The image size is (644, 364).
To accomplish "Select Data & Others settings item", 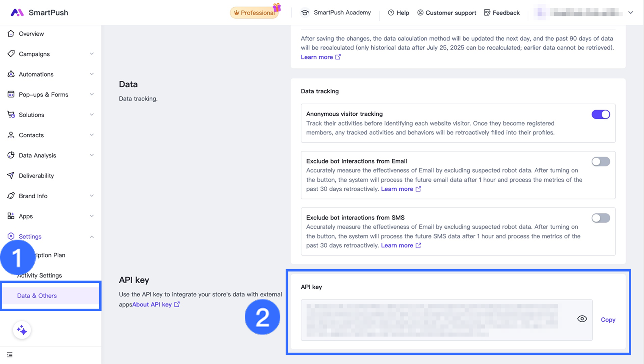I will [x=37, y=296].
